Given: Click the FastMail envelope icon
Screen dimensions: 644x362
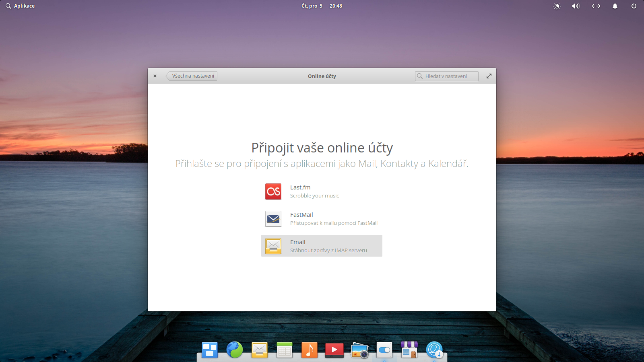Looking at the screenshot, I should click(x=273, y=219).
